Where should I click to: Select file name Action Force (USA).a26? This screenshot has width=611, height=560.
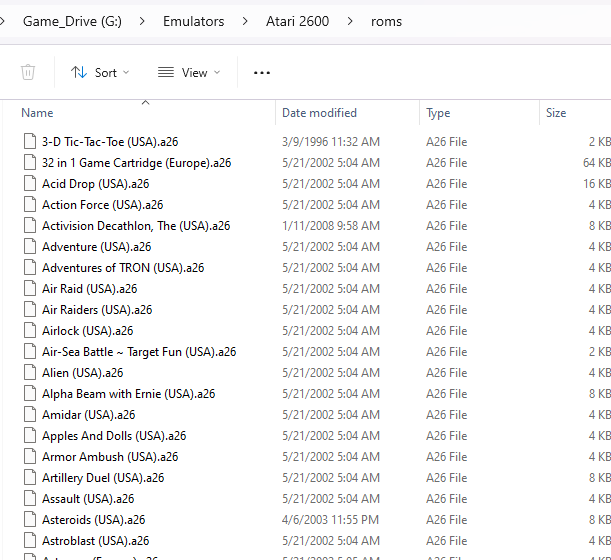point(102,205)
